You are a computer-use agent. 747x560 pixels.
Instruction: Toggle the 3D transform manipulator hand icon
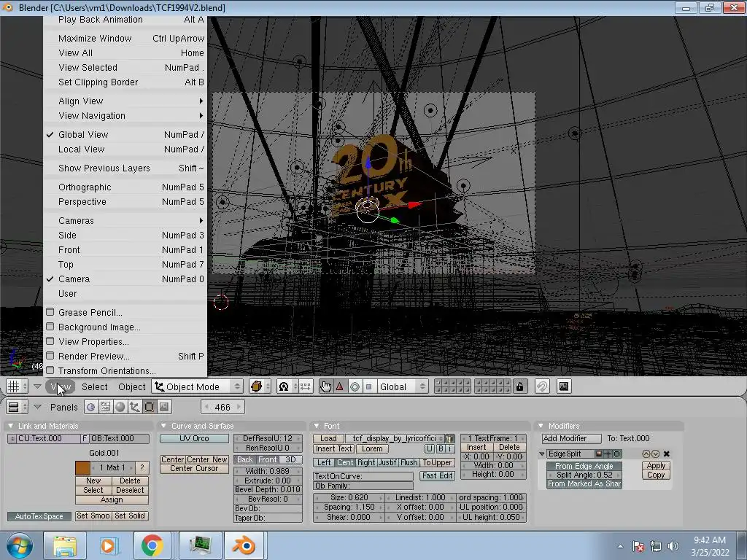(325, 386)
